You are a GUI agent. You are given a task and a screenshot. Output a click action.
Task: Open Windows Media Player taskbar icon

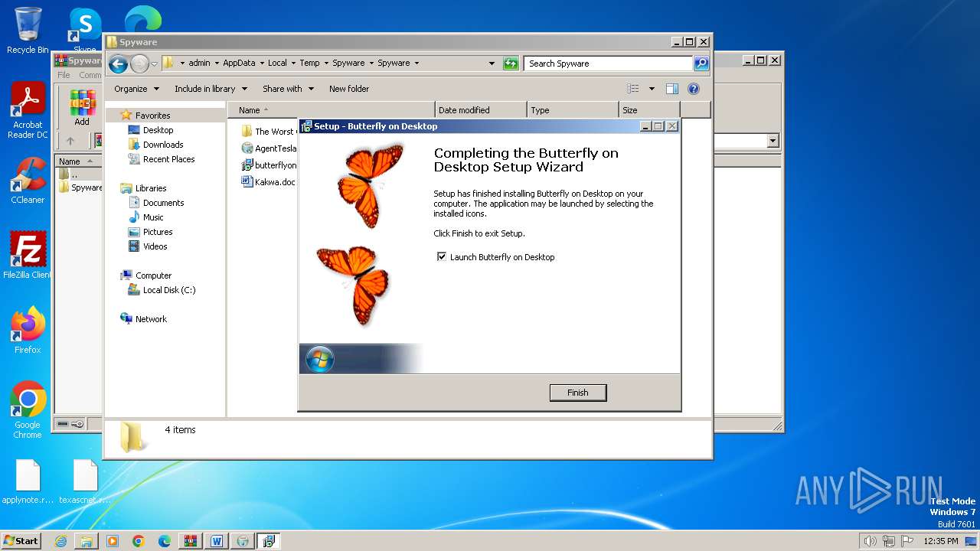click(113, 541)
